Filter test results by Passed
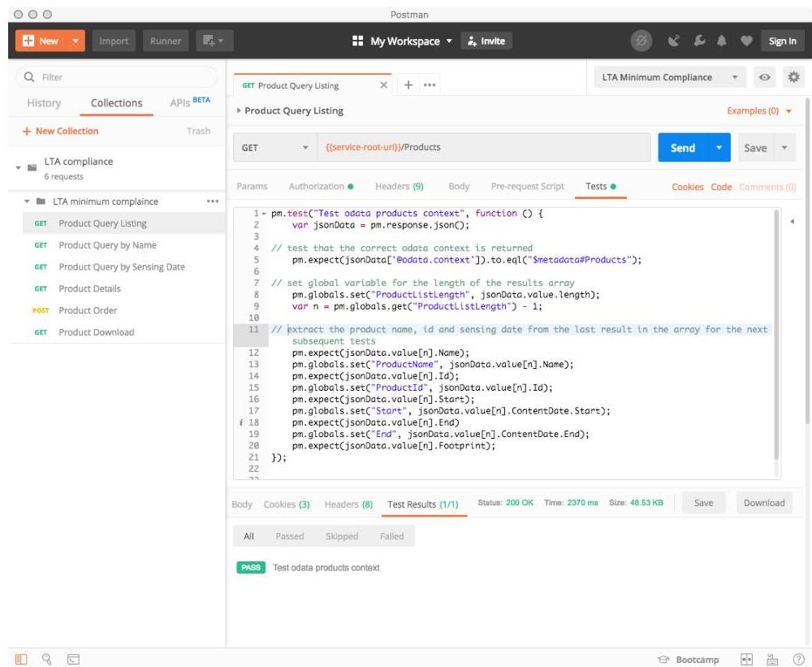This screenshot has width=812, height=667. (x=290, y=536)
